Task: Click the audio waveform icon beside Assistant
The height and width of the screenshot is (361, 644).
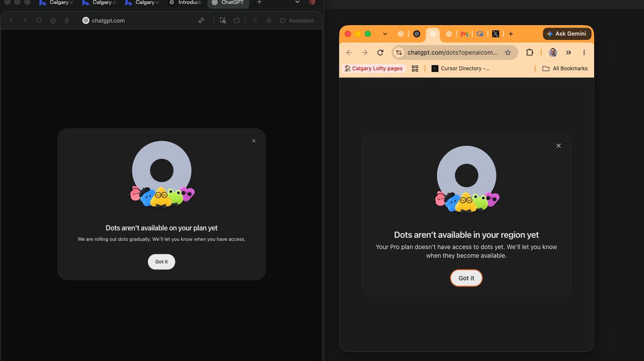Action: tap(269, 20)
